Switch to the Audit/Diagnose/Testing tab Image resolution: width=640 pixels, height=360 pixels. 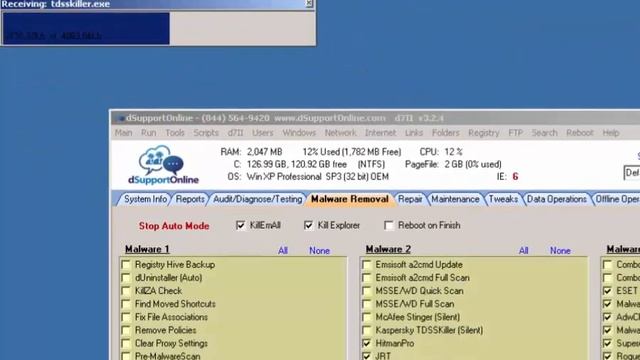(257, 199)
